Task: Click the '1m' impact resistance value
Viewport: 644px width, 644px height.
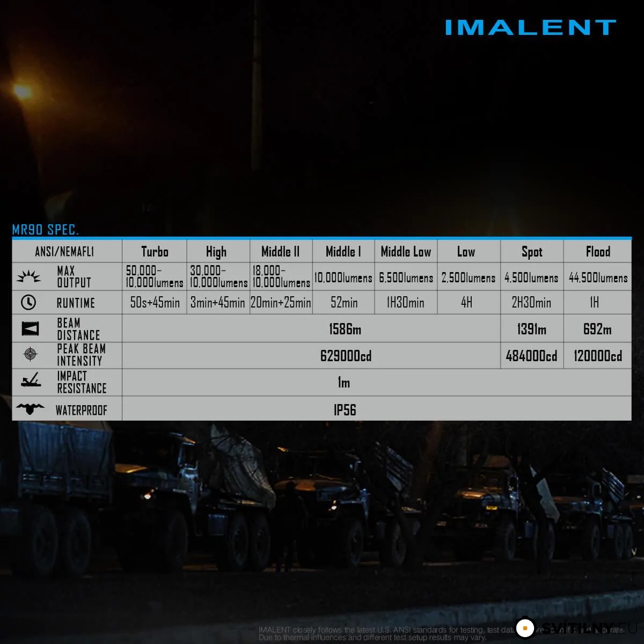Action: click(x=343, y=383)
